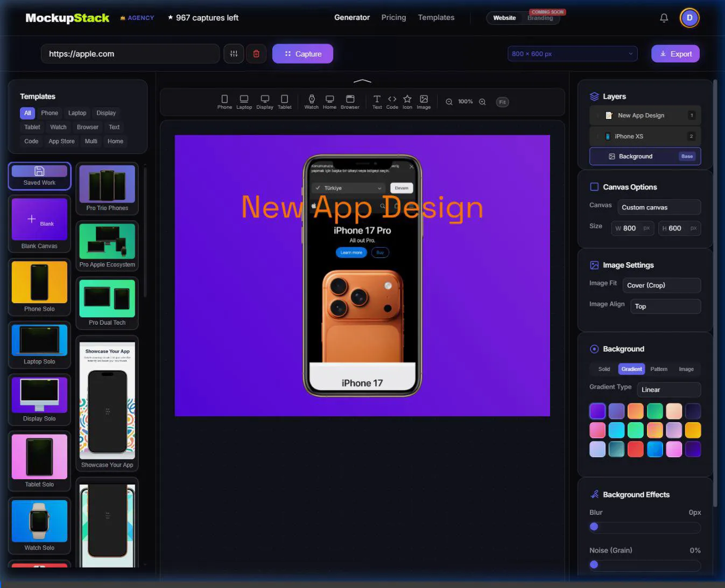Open the notifications bell

(x=664, y=18)
